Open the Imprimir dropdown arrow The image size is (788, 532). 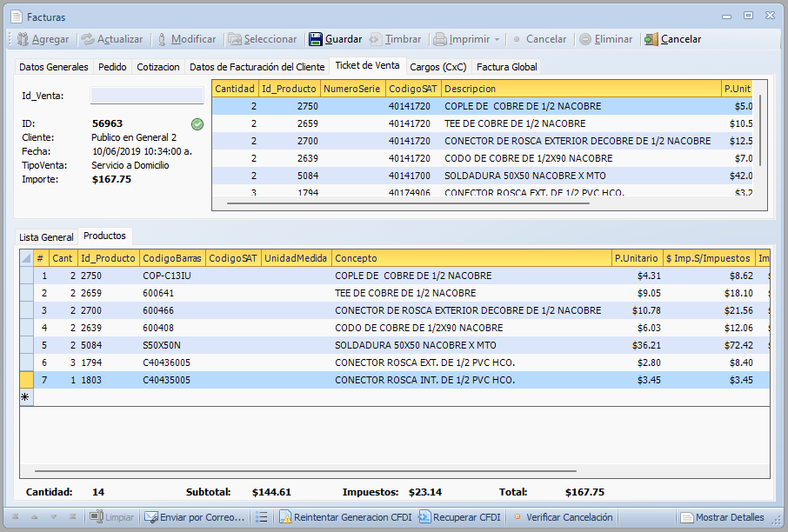(497, 39)
